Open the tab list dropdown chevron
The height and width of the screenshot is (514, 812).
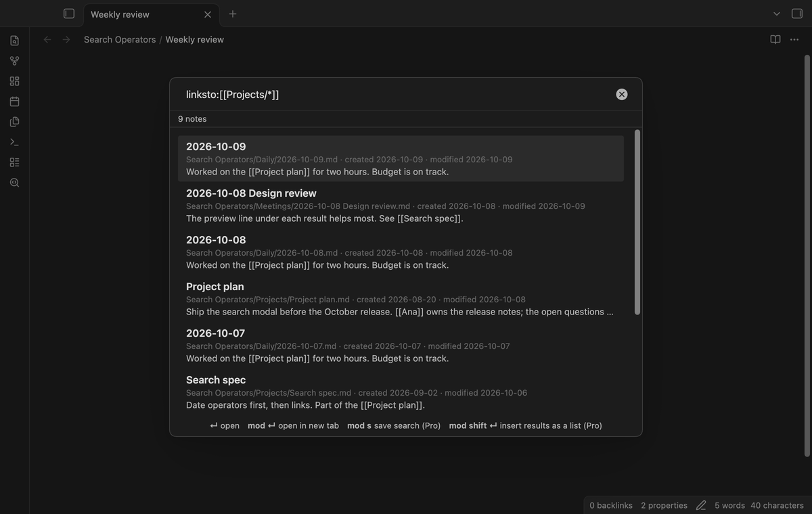[x=777, y=14]
